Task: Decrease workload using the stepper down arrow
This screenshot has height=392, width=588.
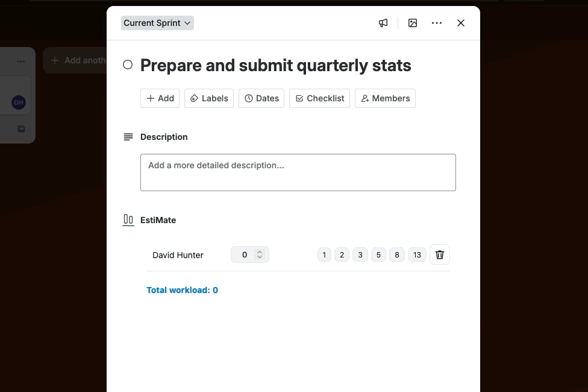Action: click(260, 257)
